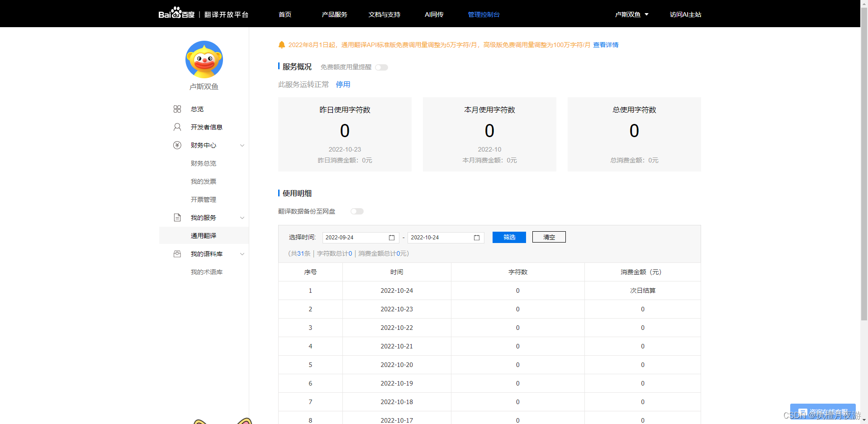Open 开票管理 in the sidebar
Viewport: 868px width, 424px height.
tap(204, 200)
